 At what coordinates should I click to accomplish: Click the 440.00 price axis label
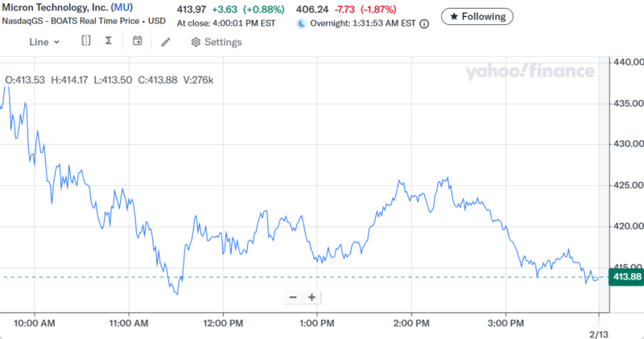coord(627,62)
